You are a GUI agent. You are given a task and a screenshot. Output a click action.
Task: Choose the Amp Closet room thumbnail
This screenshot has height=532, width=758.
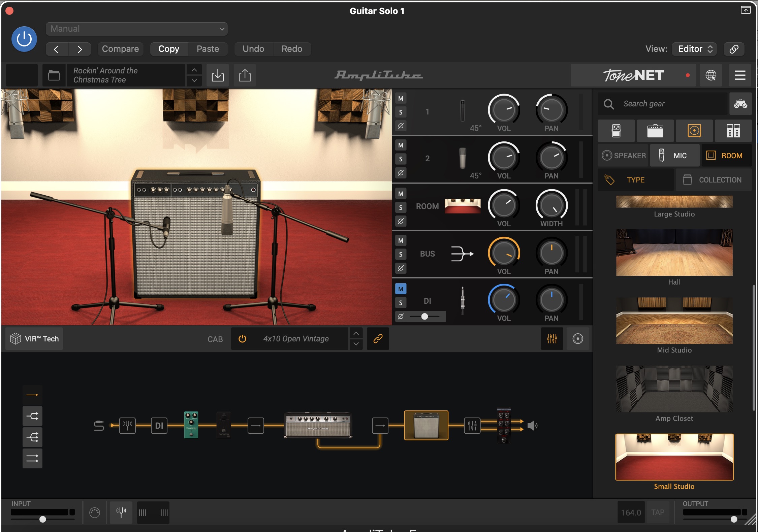tap(674, 389)
